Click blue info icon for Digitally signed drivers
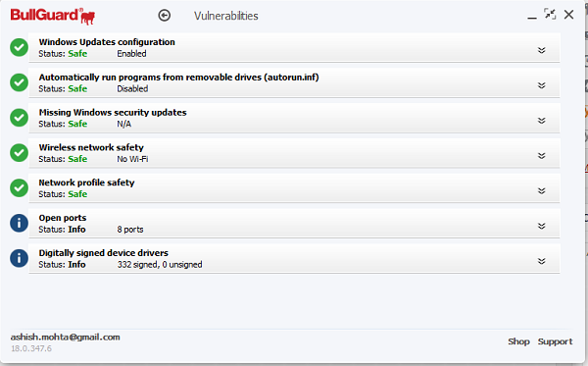The image size is (588, 366). click(x=20, y=258)
